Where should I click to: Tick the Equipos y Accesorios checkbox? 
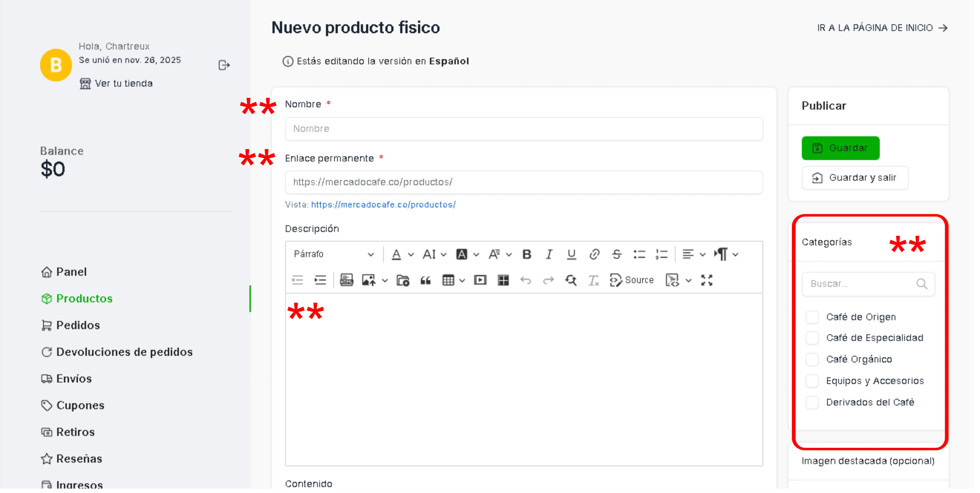click(x=812, y=381)
